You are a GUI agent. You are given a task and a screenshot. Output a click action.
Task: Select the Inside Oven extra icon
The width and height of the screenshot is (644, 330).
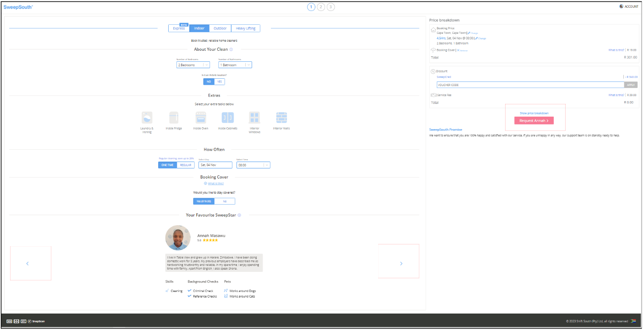201,118
